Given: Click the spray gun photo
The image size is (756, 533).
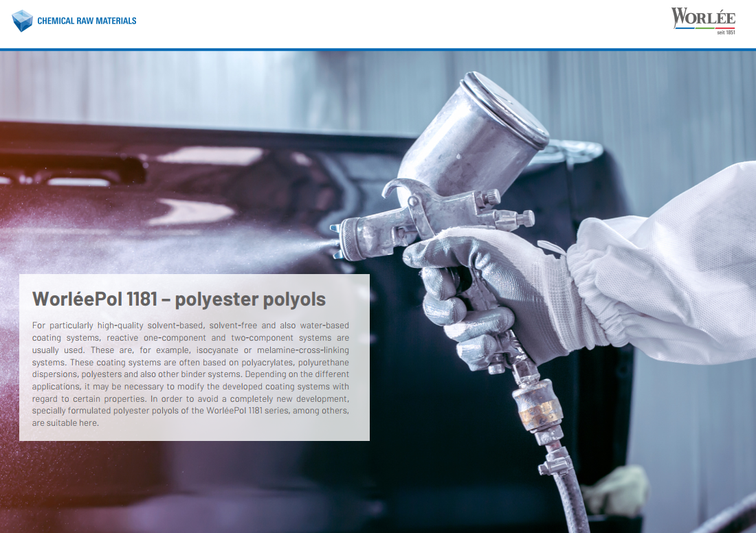Looking at the screenshot, I should point(378,291).
